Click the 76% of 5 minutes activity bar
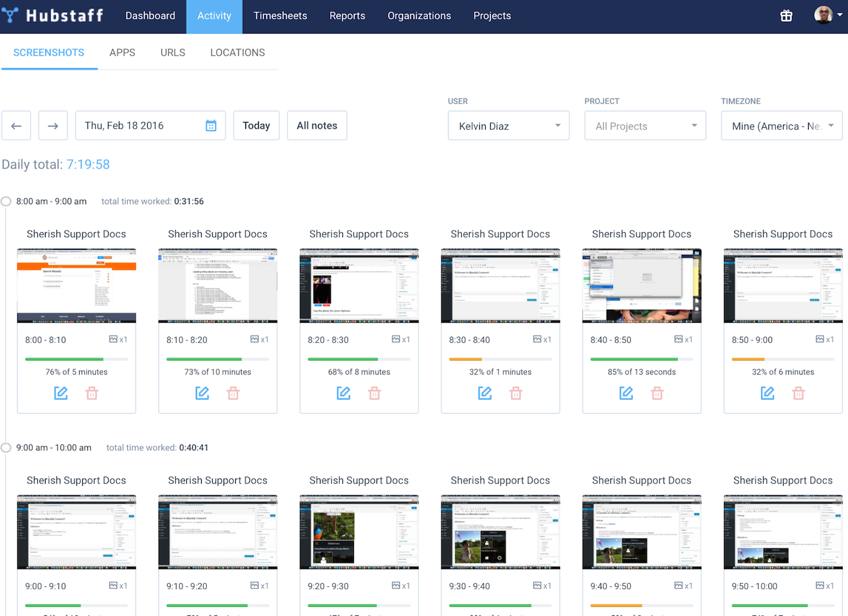 click(76, 359)
